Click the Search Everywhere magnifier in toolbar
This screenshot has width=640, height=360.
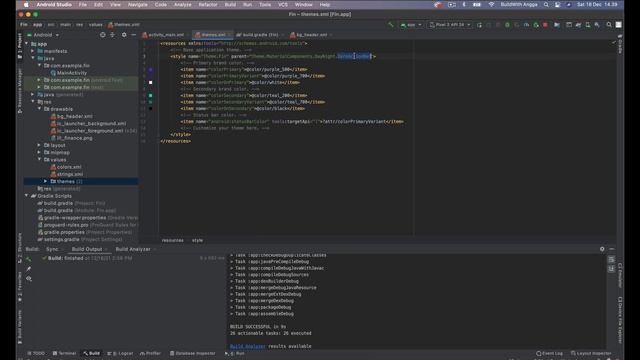pyautogui.click(x=609, y=25)
